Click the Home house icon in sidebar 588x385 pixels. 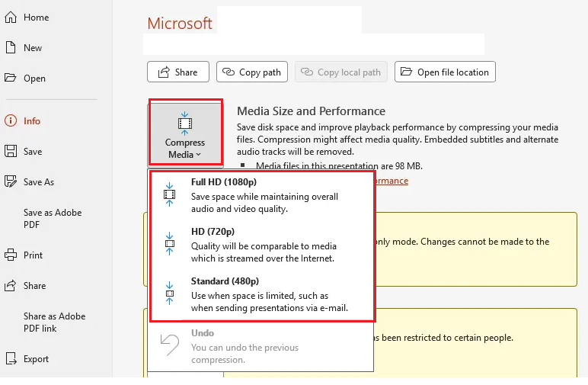coord(11,18)
